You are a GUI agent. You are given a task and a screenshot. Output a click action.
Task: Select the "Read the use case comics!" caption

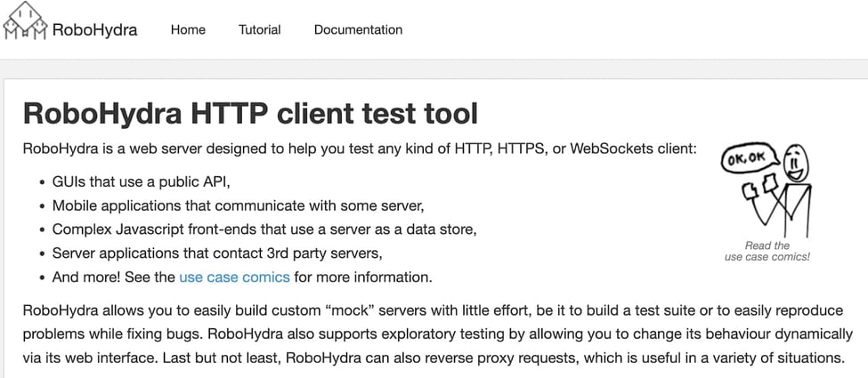click(767, 251)
